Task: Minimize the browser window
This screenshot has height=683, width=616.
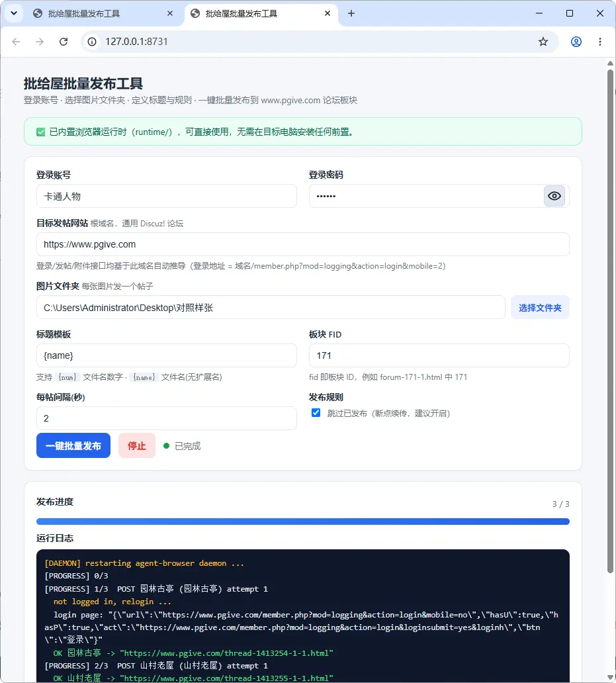Action: (539, 13)
